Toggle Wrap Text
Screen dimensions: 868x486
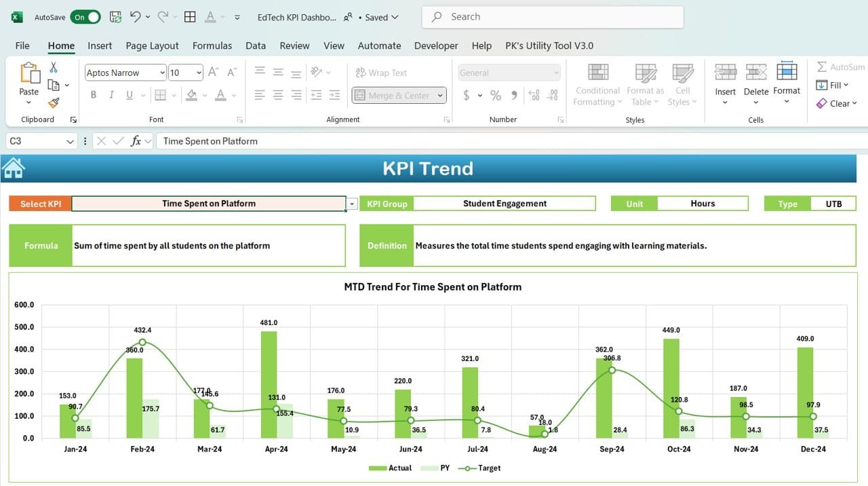pyautogui.click(x=381, y=73)
